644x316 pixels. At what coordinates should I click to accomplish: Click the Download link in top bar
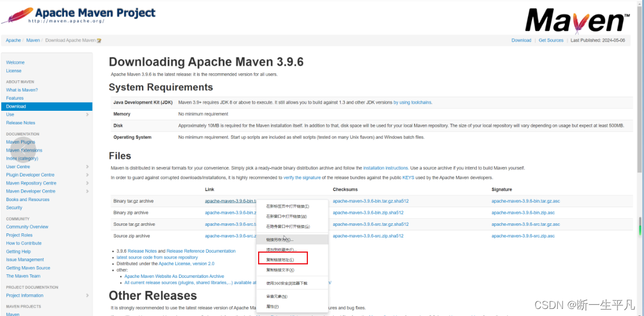click(521, 40)
